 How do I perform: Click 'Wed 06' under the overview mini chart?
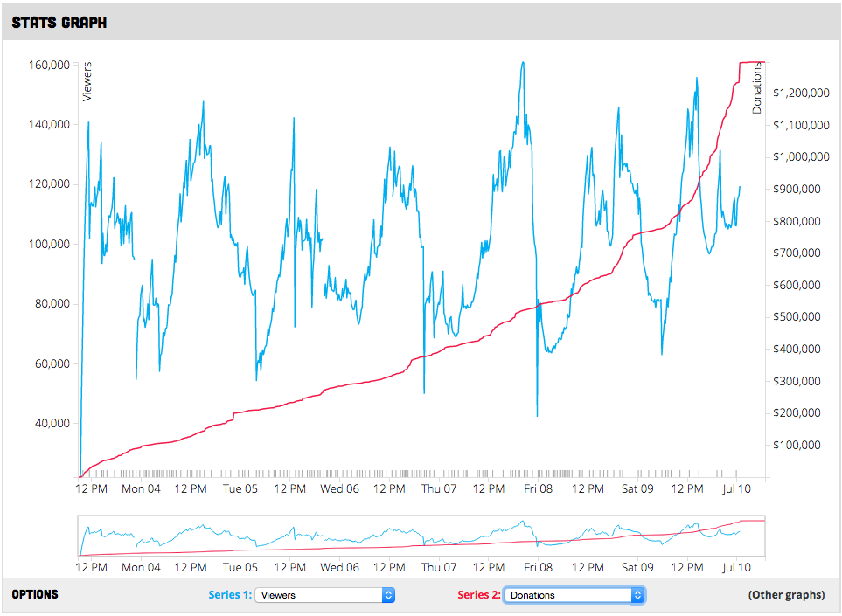point(339,567)
